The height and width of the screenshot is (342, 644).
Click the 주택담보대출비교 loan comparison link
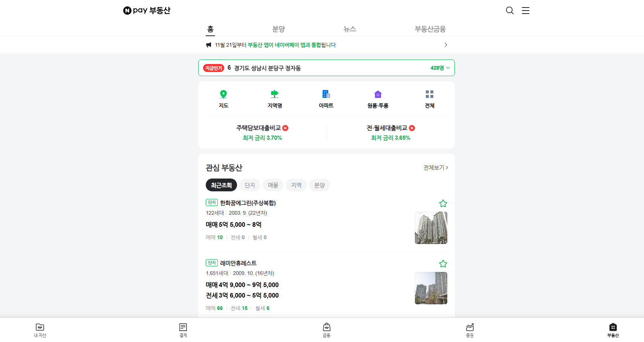(x=263, y=133)
